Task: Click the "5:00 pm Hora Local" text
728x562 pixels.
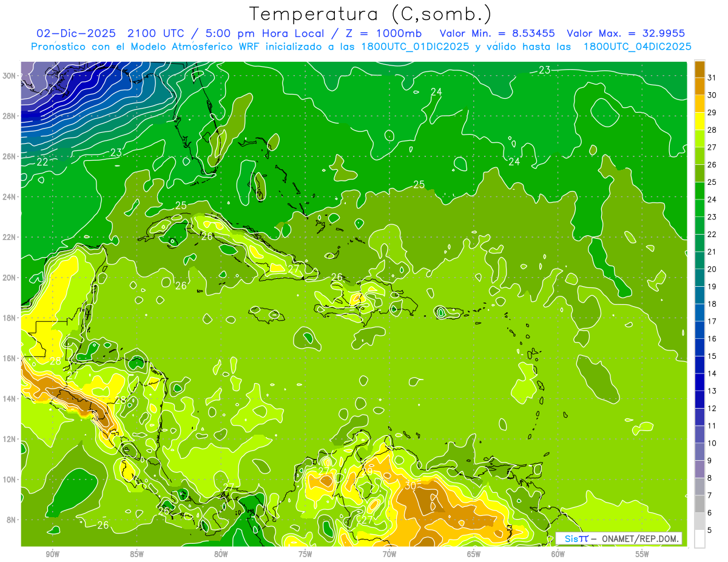Action: tap(267, 33)
